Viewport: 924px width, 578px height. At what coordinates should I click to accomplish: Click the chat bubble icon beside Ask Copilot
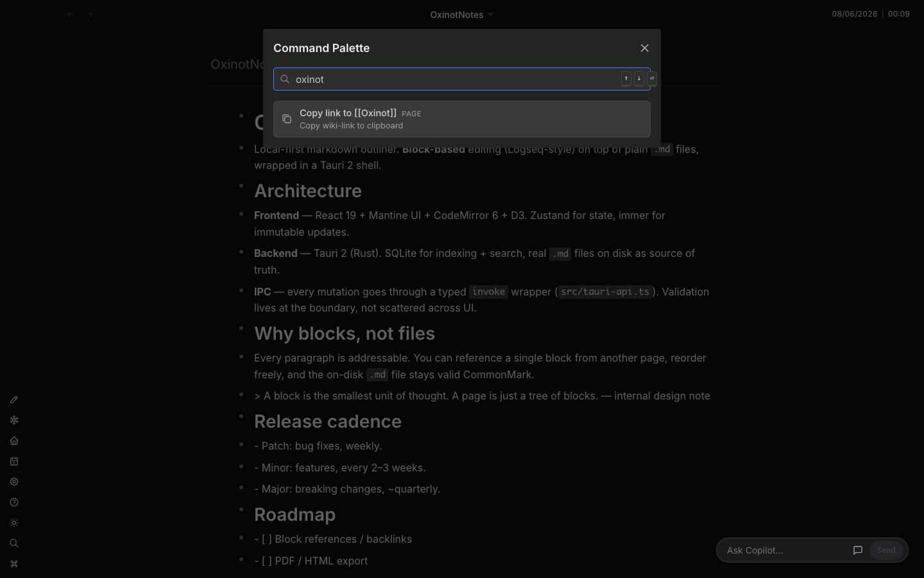pyautogui.click(x=858, y=550)
